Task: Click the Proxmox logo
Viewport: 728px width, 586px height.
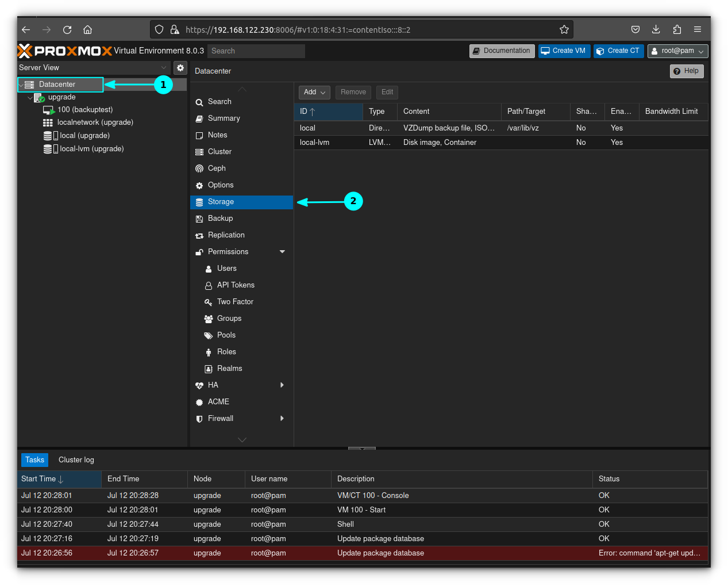Action: [65, 51]
